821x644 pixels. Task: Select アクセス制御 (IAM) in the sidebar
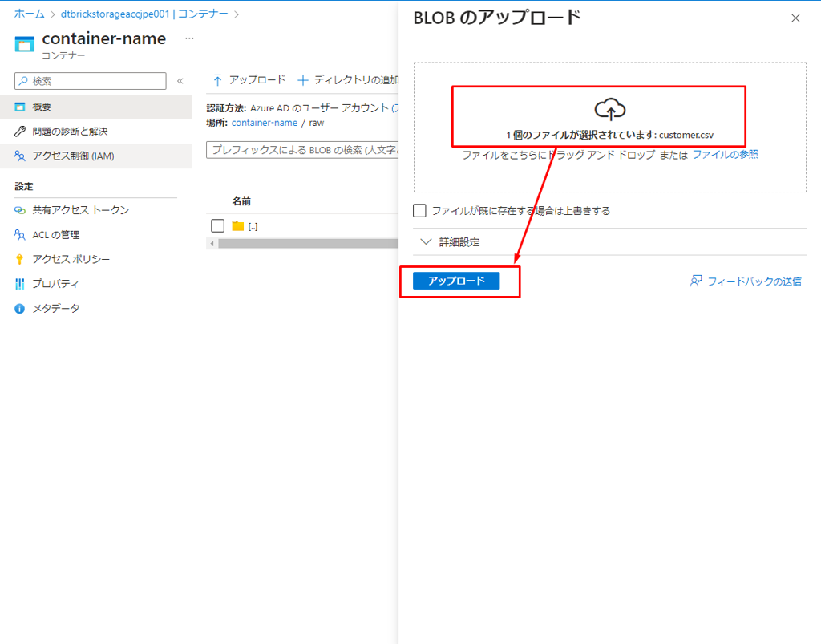point(96,156)
